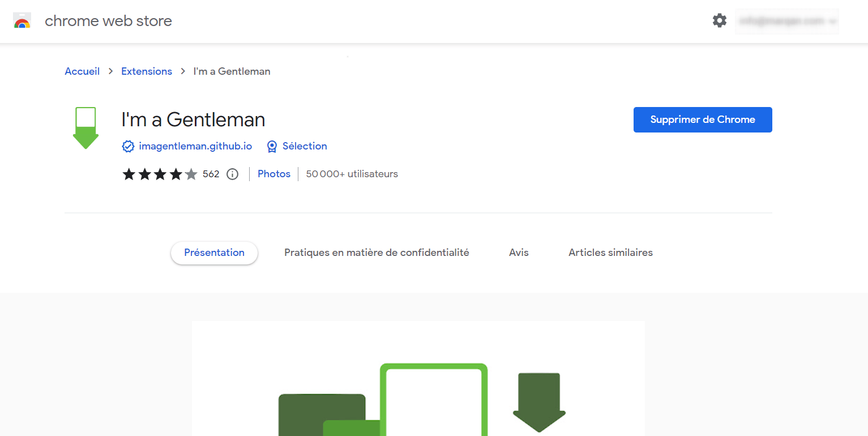The image size is (868, 436).
Task: Click the 562 ratings count
Action: click(x=211, y=174)
